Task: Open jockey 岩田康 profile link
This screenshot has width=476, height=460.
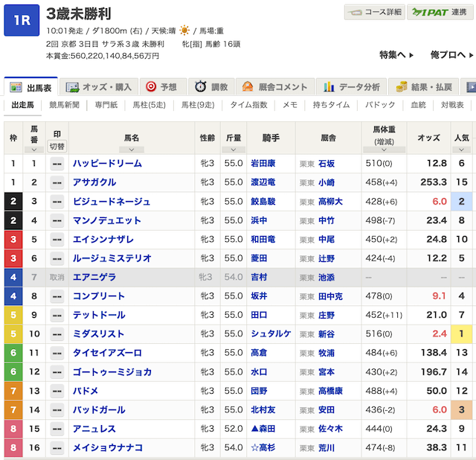Action: (264, 164)
